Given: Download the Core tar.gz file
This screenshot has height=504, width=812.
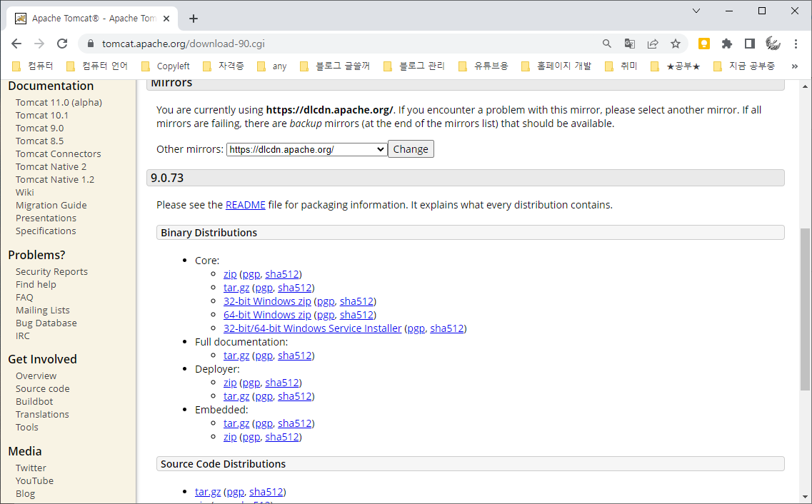Looking at the screenshot, I should (x=236, y=288).
